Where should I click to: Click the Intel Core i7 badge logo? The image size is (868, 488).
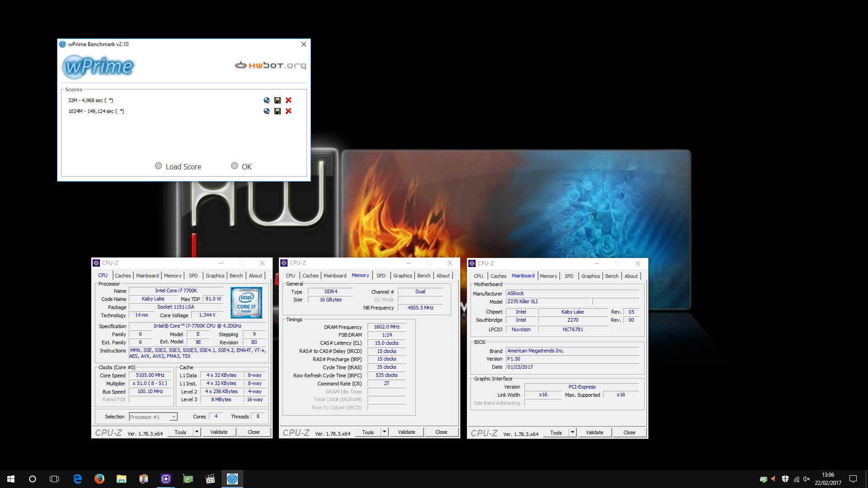[246, 303]
